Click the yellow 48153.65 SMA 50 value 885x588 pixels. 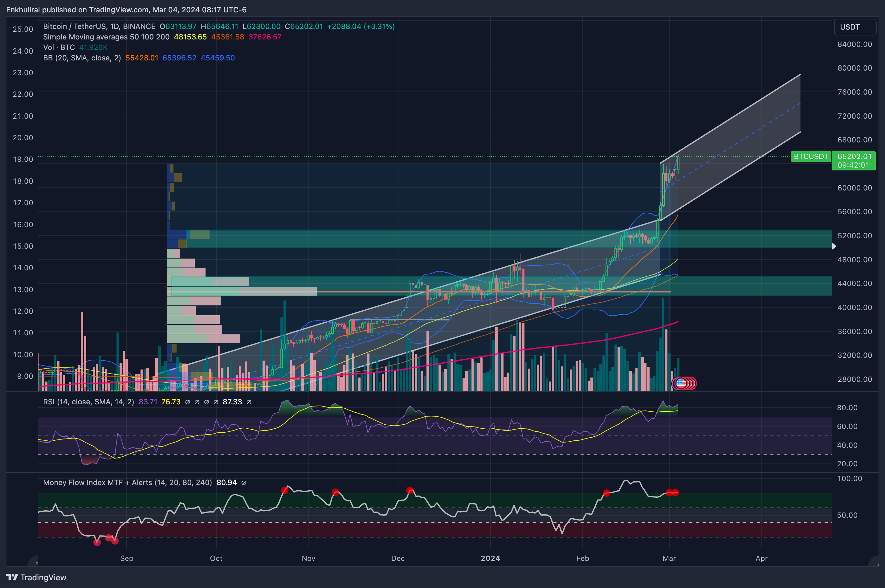pos(190,37)
